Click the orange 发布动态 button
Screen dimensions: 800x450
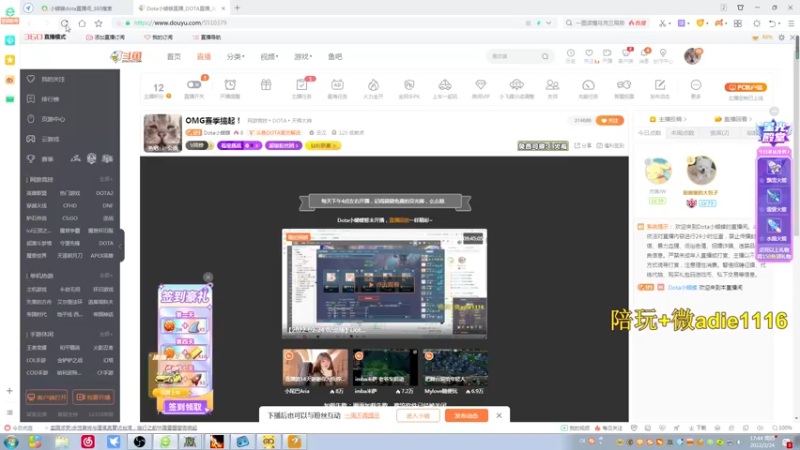[x=466, y=415]
